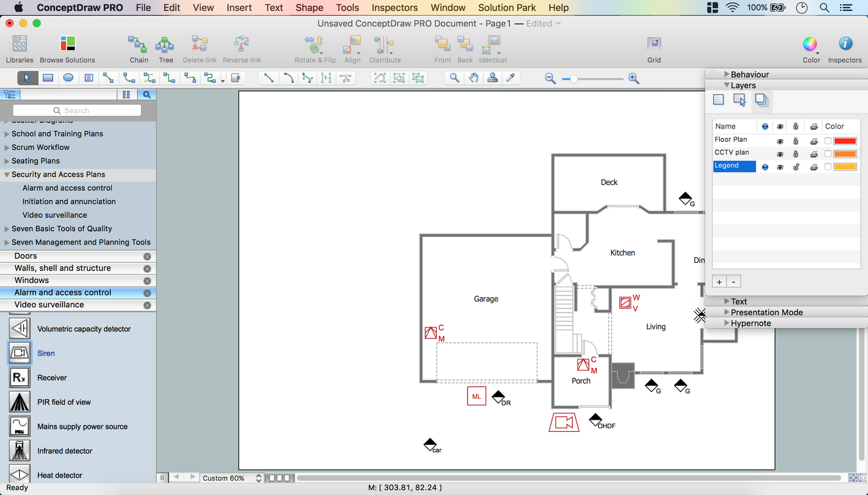The image size is (868, 495).
Task: Select the Mains supply power source shape
Action: (x=20, y=426)
